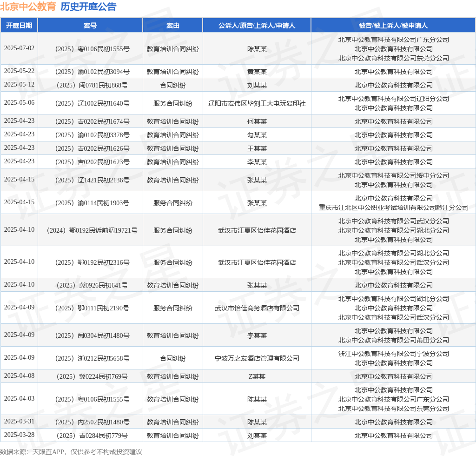476x456 pixels.
Task: Select case number (2025)辽1421民初2136号
Action: tap(93, 180)
